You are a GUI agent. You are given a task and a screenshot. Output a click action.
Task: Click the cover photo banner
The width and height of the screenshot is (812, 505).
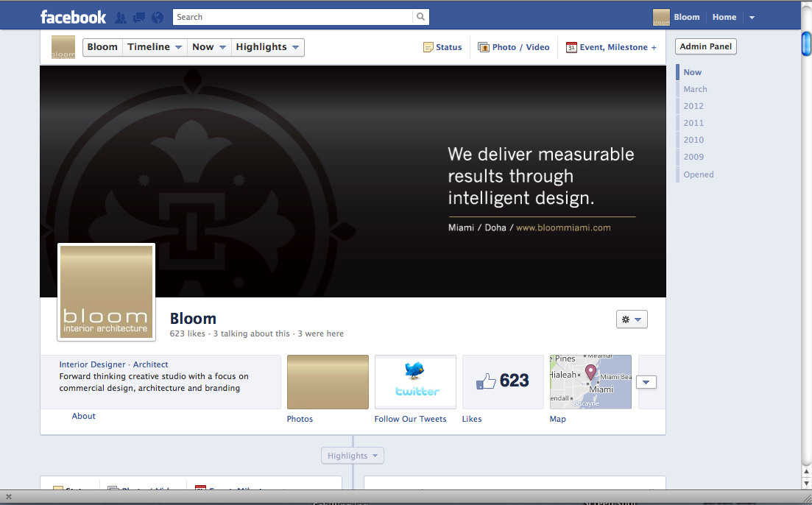353,181
